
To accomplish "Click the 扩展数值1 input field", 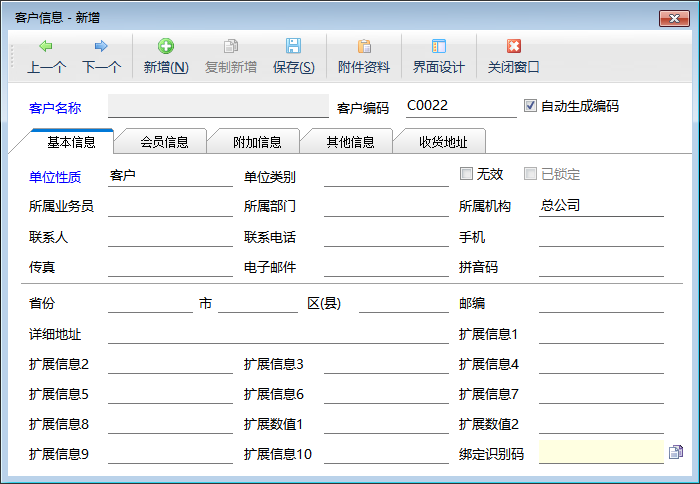I will 386,423.
